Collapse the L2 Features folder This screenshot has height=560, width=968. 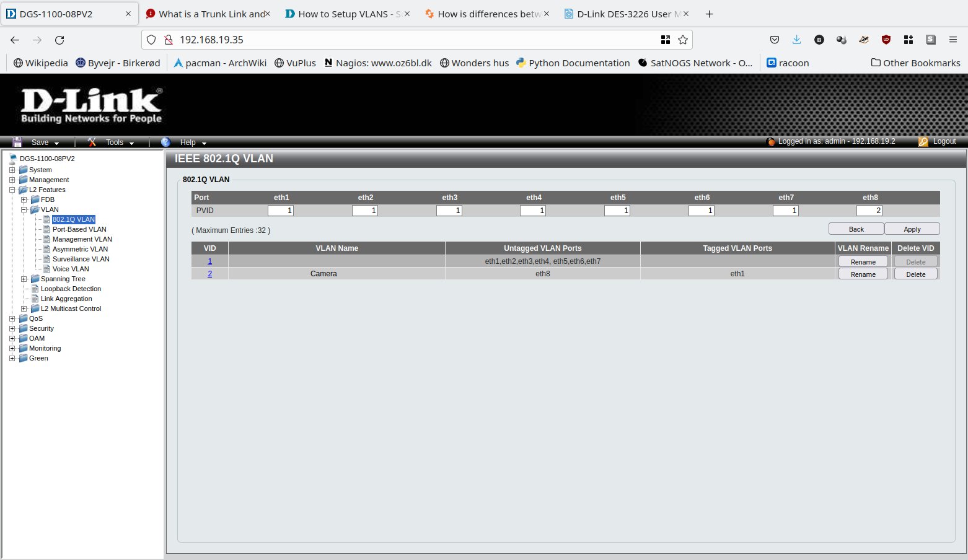tap(12, 190)
